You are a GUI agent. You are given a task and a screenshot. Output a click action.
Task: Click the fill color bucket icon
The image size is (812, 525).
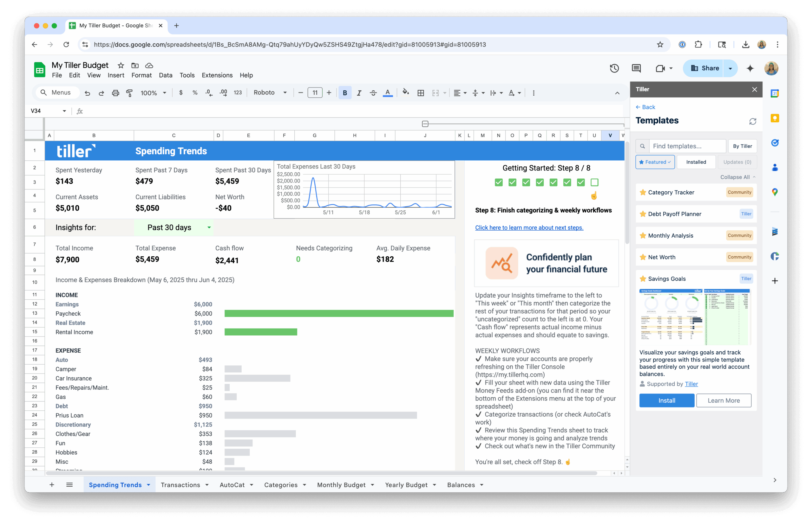pyautogui.click(x=405, y=93)
